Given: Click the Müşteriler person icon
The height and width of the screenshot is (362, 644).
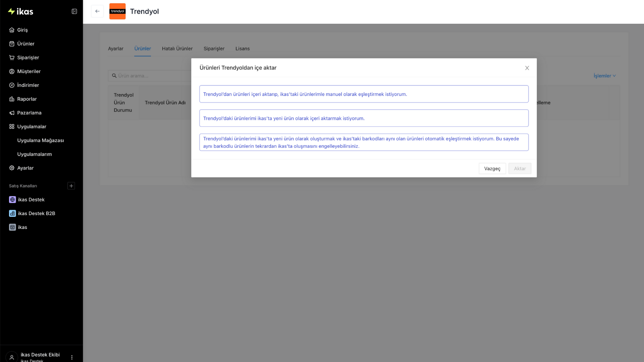Looking at the screenshot, I should tap(12, 71).
